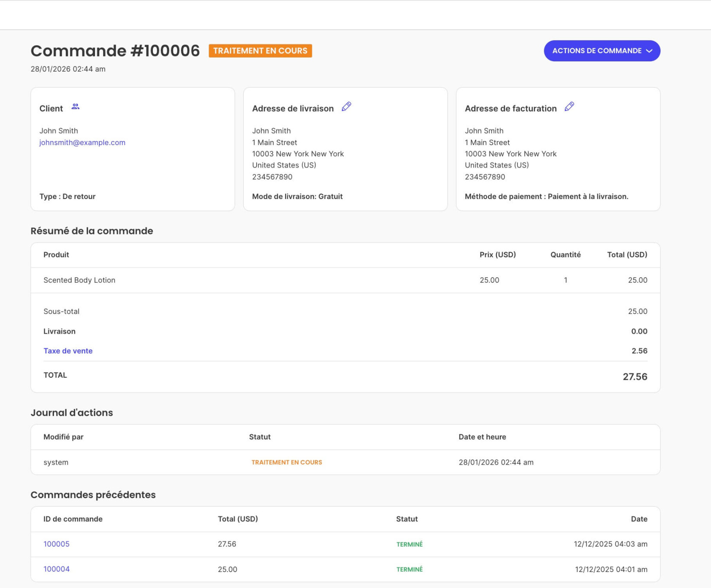Click the date 12/12/2025 04:01 am
The image size is (711, 588).
611,569
